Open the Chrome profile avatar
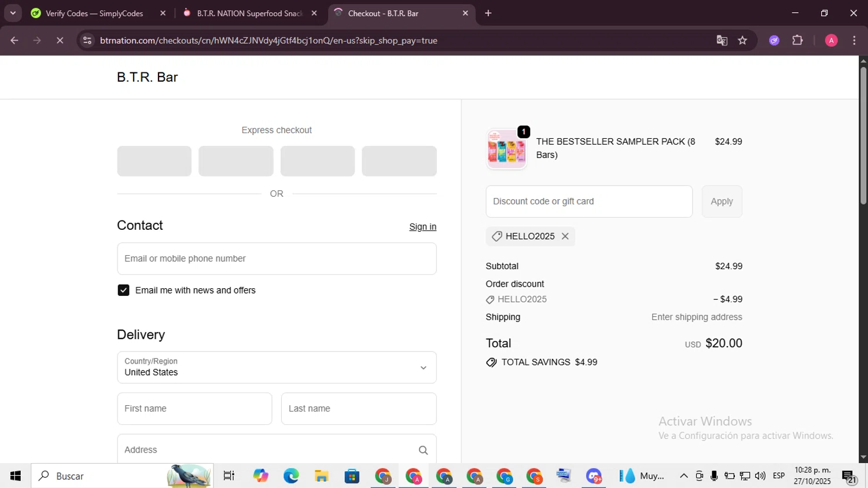Image resolution: width=868 pixels, height=488 pixels. [831, 41]
